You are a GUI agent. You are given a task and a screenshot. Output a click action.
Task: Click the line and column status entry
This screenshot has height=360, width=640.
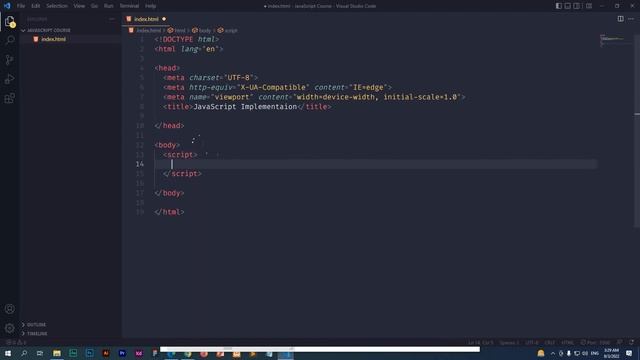click(480, 342)
